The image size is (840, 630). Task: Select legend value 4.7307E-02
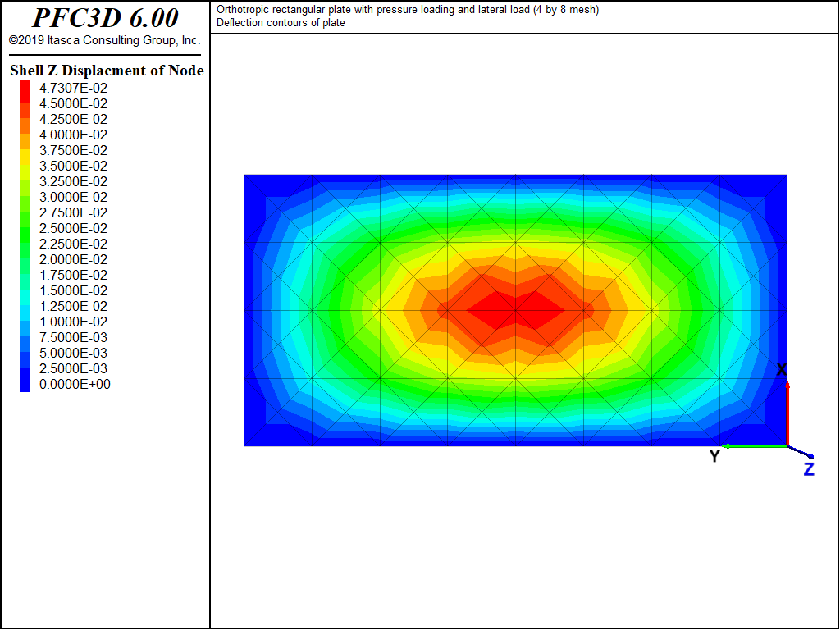point(73,88)
